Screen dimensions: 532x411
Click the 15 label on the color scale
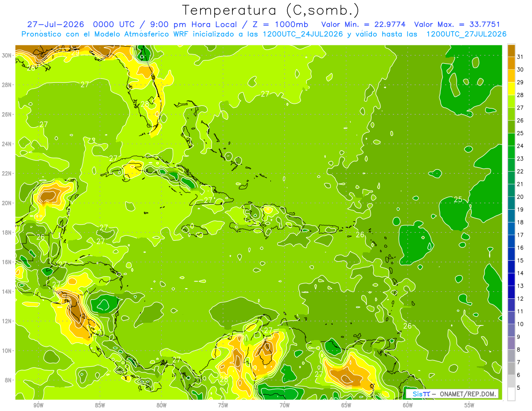click(520, 260)
